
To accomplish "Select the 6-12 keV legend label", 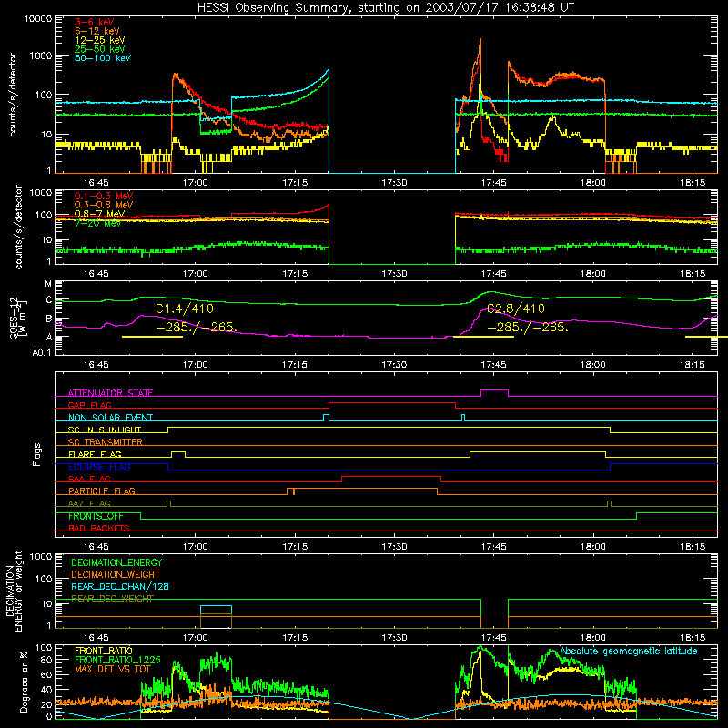I will [x=97, y=31].
